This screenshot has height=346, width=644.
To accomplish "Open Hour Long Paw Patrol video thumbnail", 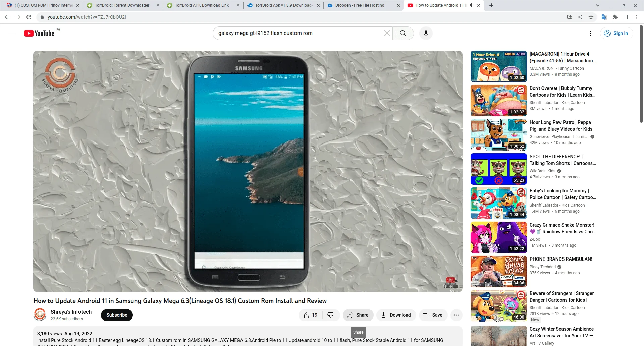I will pos(498,135).
